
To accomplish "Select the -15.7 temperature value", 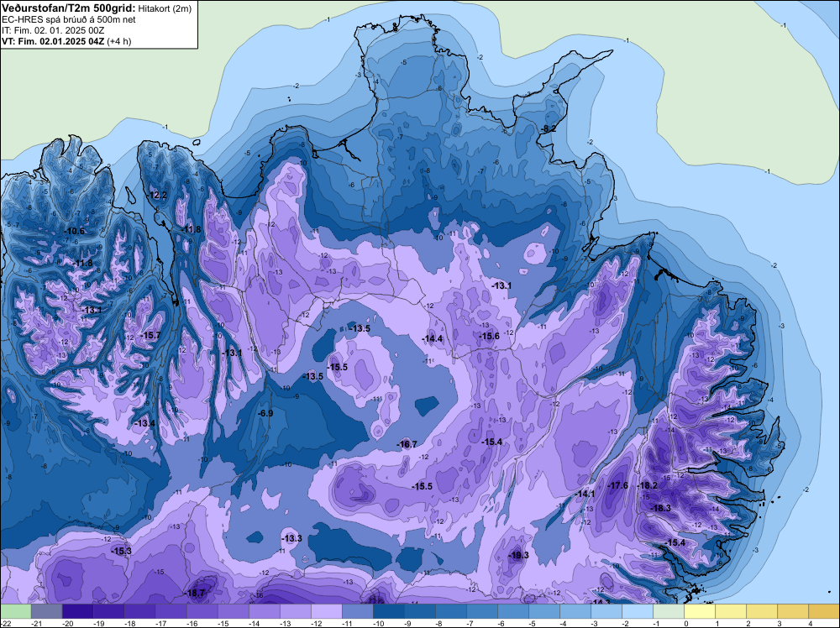I will click(x=150, y=335).
